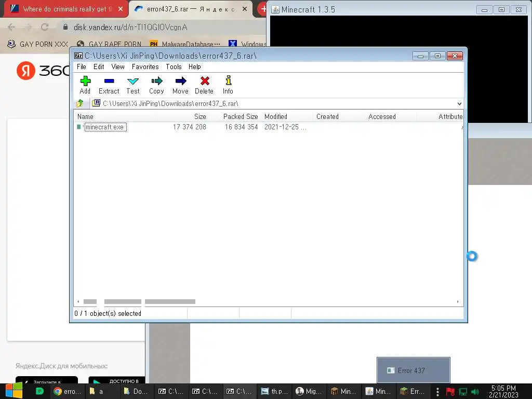Click the horizontal scrollbar right arrow
This screenshot has width=532, height=399.
tap(458, 301)
